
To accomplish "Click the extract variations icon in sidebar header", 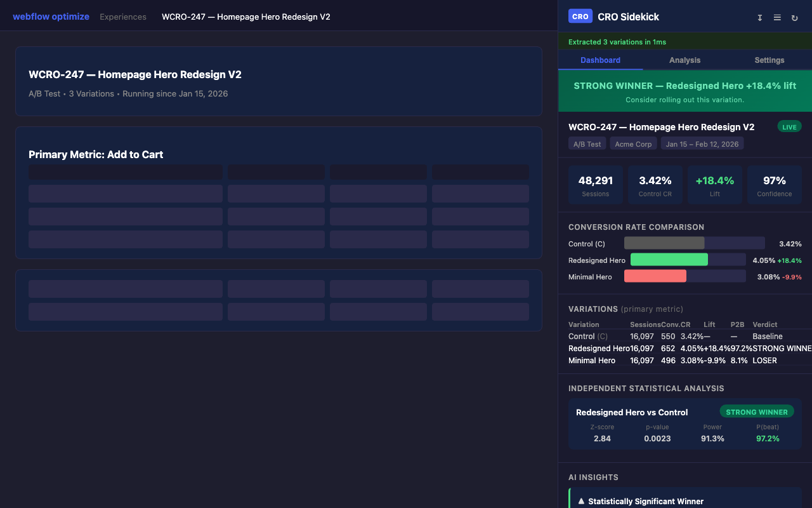I will (x=760, y=18).
